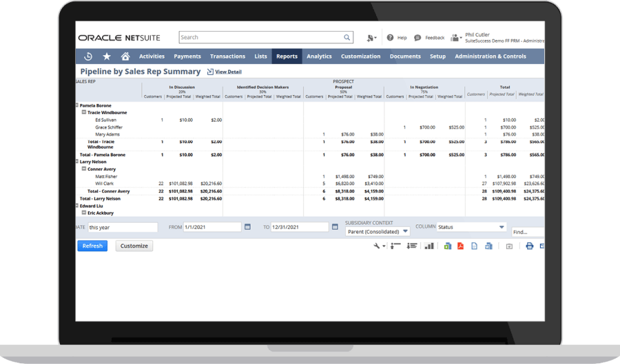Click the FROM date field

pos(212,227)
